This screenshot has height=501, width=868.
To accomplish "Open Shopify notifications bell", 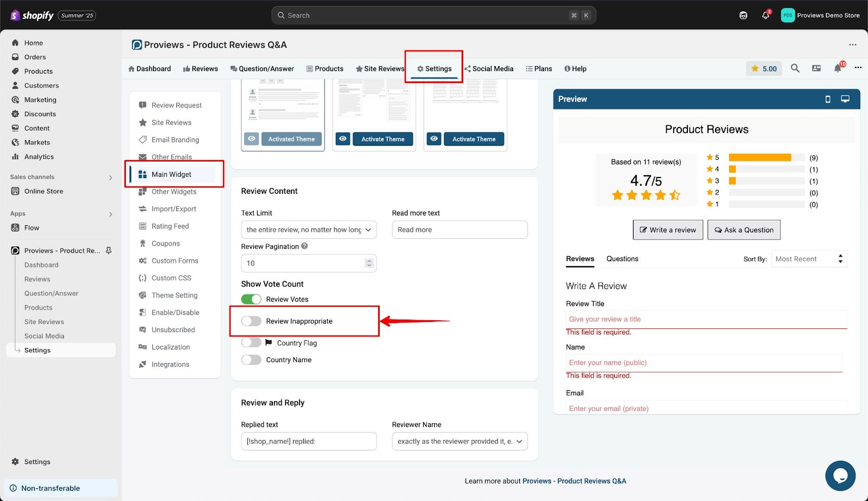I will click(765, 15).
